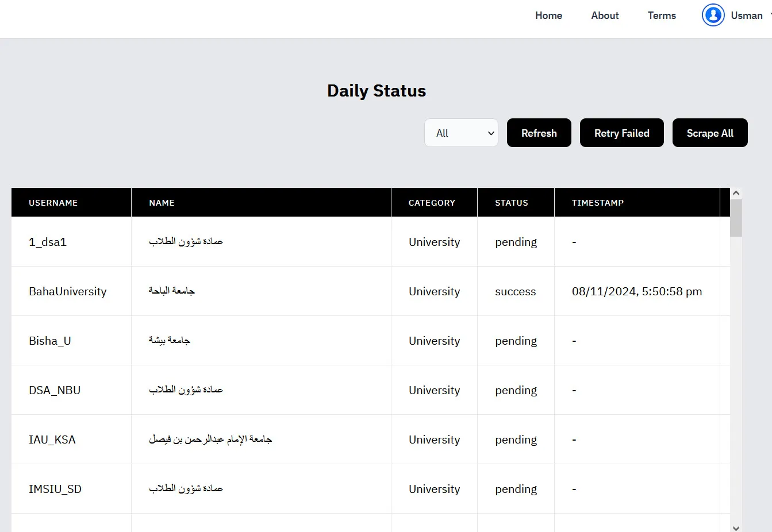Viewport: 772px width, 532px height.
Task: Click the pending status for IMSIU_SD
Action: coord(516,489)
